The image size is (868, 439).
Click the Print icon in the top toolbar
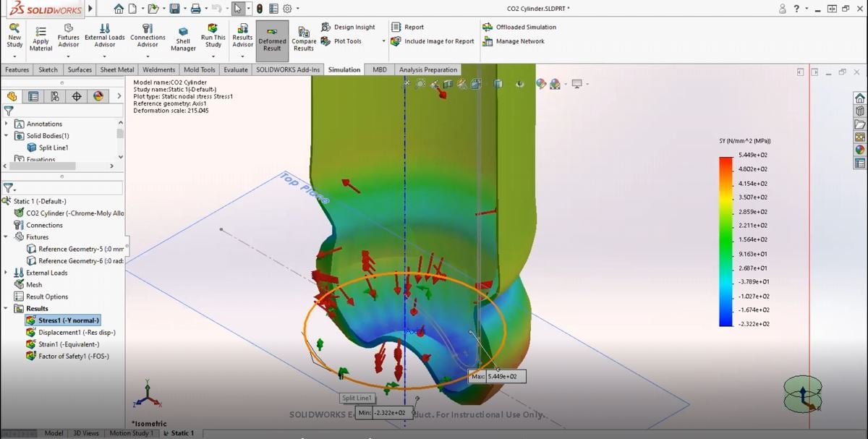195,9
